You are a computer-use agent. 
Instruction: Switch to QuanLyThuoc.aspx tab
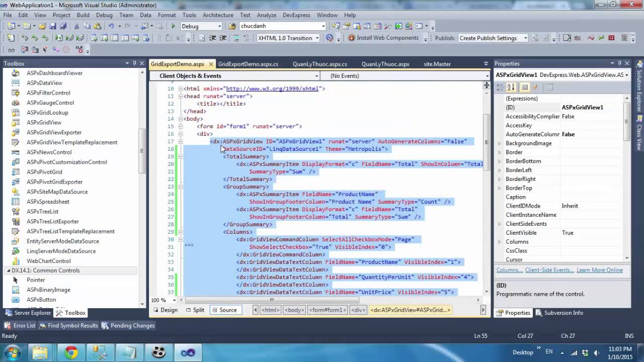[x=385, y=64]
